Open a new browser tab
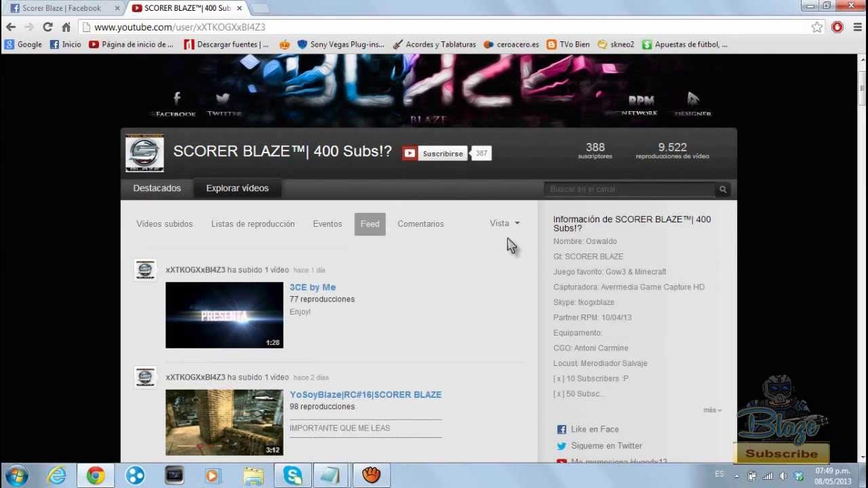 tap(260, 8)
